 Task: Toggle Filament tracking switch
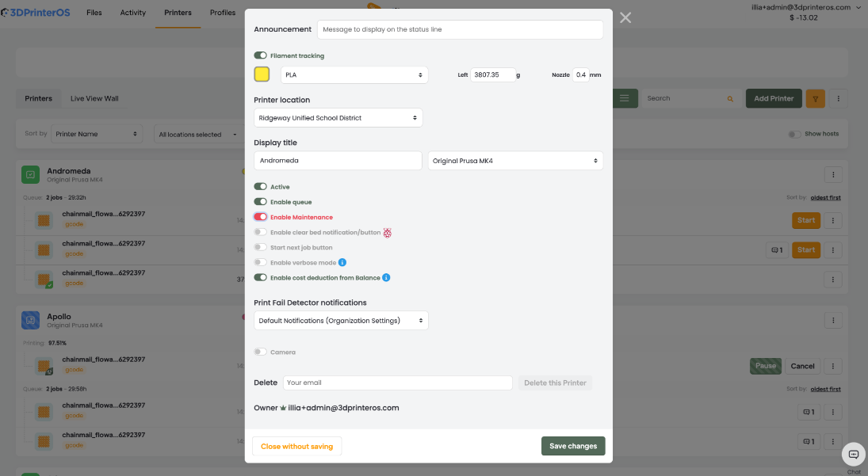260,55
